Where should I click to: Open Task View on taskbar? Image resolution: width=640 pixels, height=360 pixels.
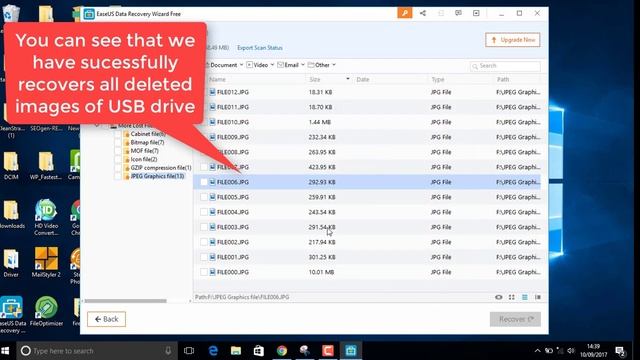point(189,351)
